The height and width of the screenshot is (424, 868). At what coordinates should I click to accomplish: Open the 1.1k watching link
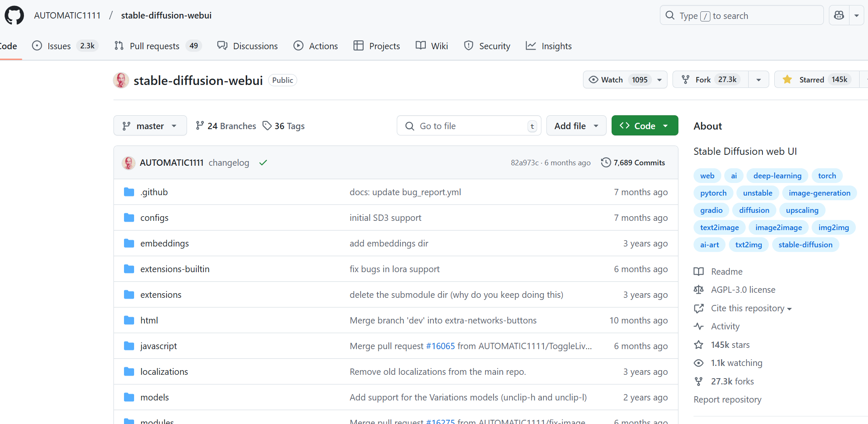pyautogui.click(x=728, y=363)
